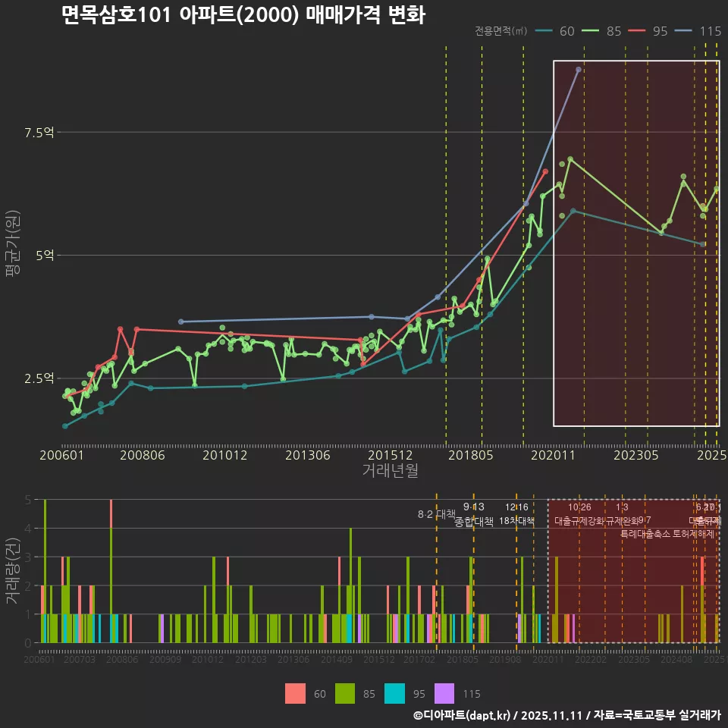Toggle the 85㎡ line in top legend
Screen dimensions: 728x728
tap(603, 31)
